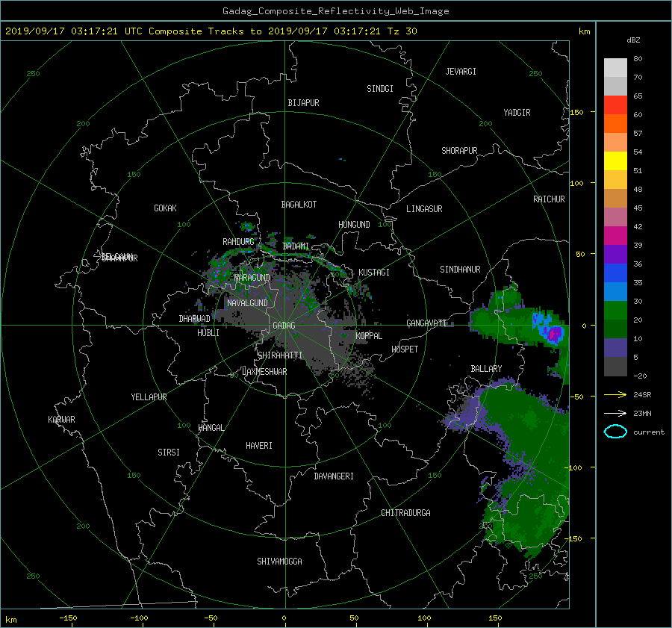Viewport: 672px width, 628px height.
Task: Click the 23MN white arrow legend icon
Action: tap(615, 413)
